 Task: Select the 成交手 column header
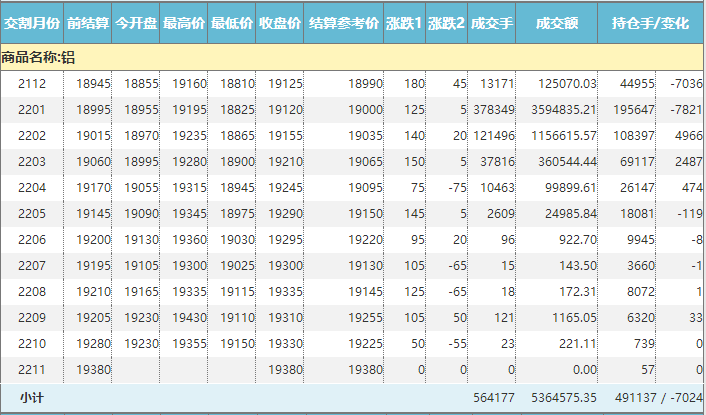(x=493, y=22)
